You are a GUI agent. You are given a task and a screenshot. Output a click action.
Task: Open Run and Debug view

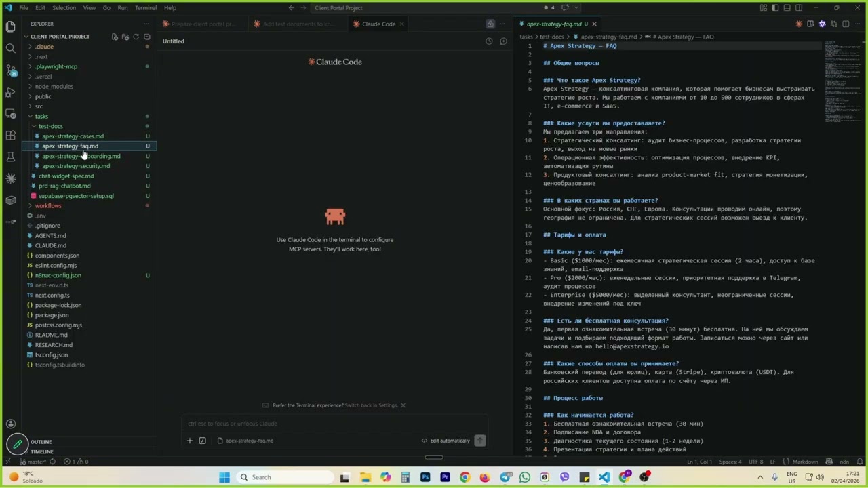pos(10,91)
